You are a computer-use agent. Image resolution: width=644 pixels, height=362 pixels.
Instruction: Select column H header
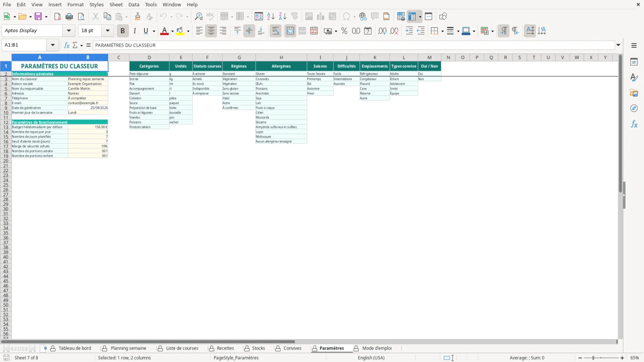(281, 58)
